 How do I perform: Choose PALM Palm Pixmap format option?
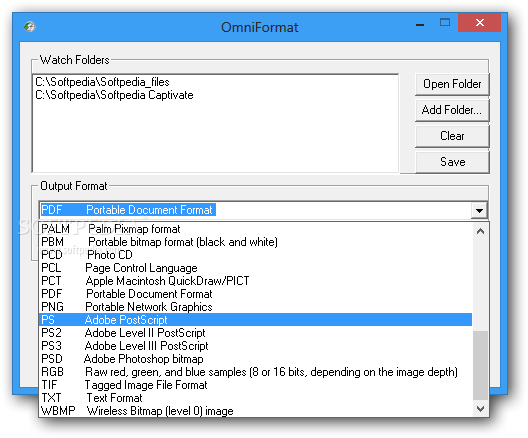[255, 229]
